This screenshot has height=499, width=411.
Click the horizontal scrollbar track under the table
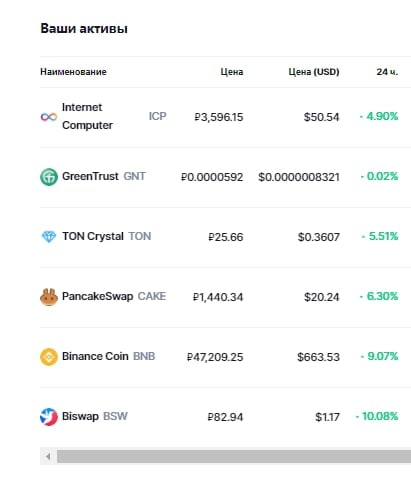234,456
